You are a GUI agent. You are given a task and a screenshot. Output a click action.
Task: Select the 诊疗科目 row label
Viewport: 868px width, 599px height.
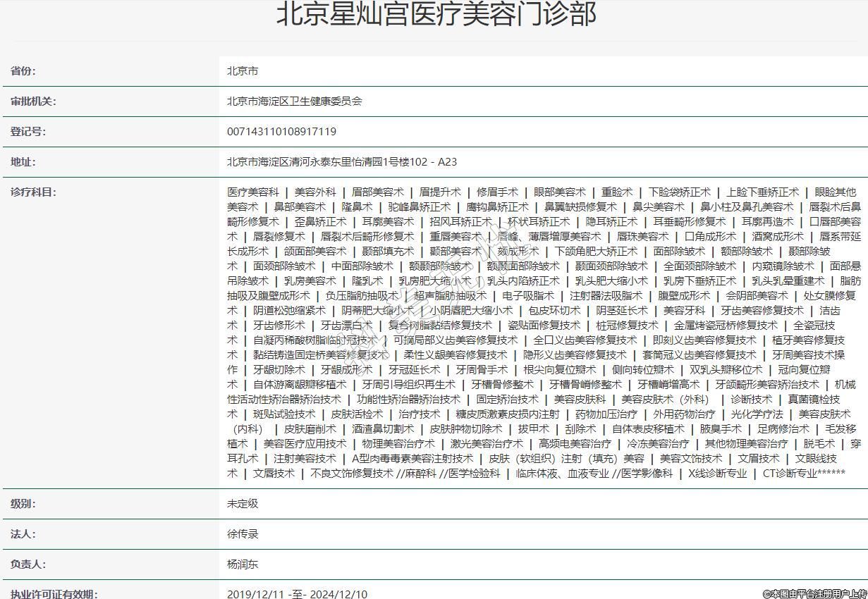(x=33, y=192)
